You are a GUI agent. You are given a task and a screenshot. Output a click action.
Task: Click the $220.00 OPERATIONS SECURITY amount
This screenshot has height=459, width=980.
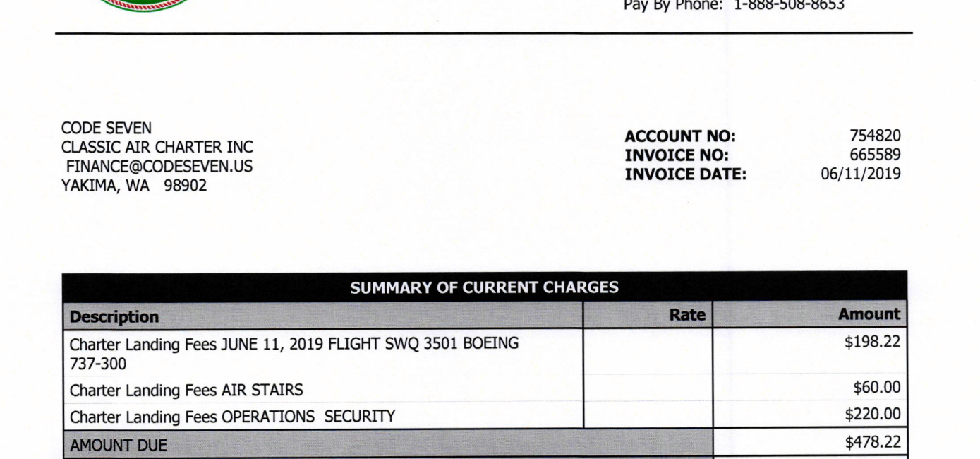873,415
